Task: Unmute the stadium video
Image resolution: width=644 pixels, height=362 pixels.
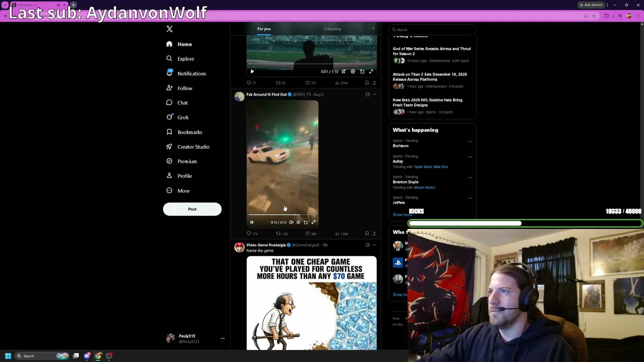Action: point(344,71)
